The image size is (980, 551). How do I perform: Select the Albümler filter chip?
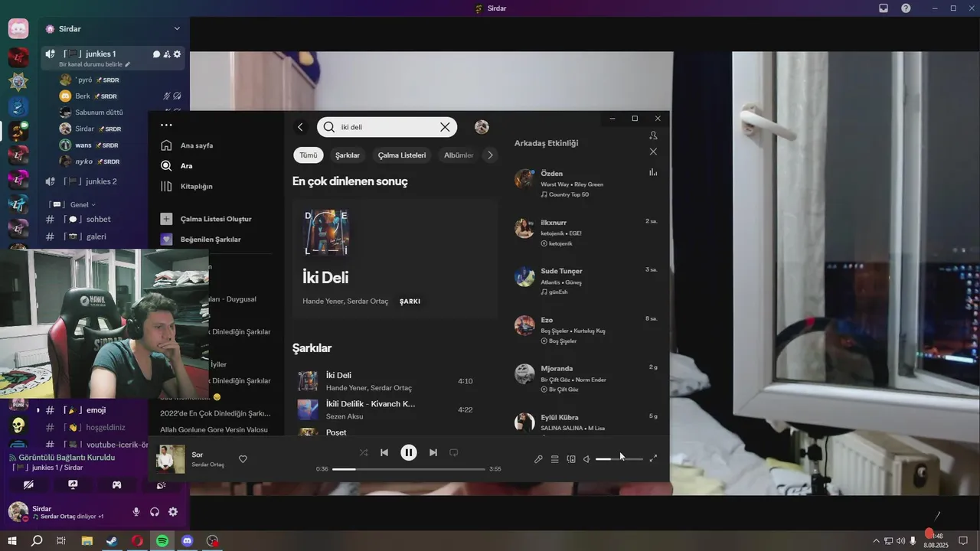[459, 155]
